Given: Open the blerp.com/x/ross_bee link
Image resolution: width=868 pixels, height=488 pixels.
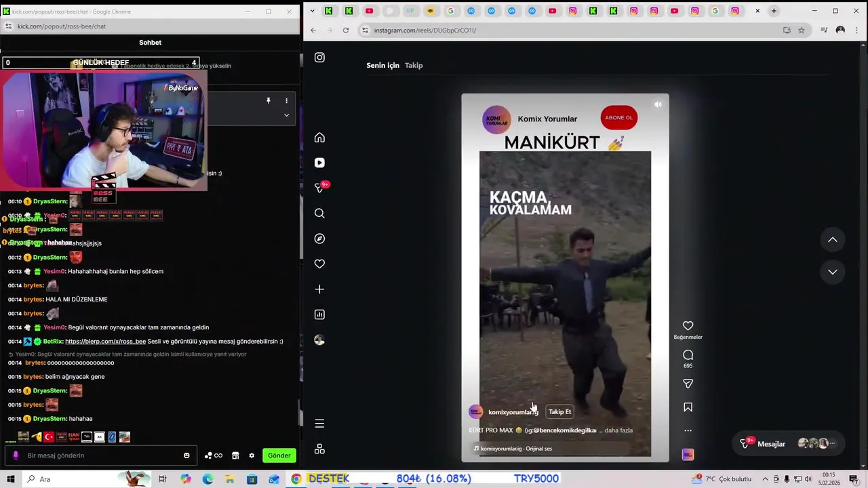Looking at the screenshot, I should (105, 342).
